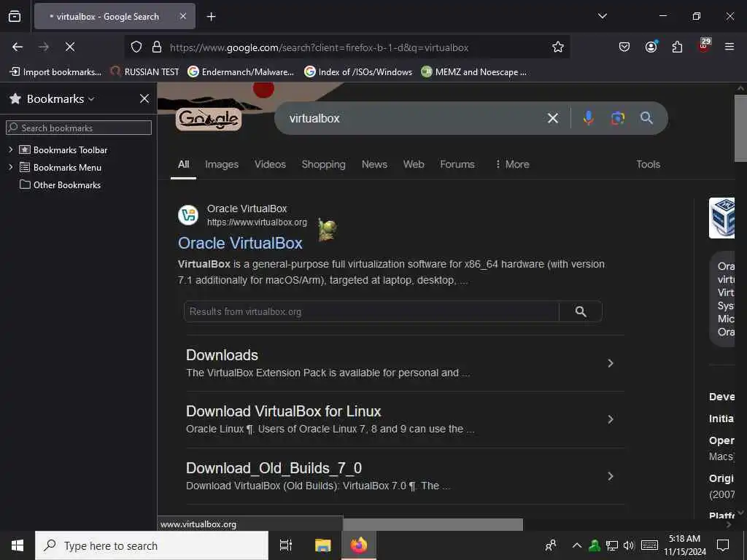The height and width of the screenshot is (560, 747).
Task: Click the Google doodle logo
Action: pyautogui.click(x=209, y=119)
